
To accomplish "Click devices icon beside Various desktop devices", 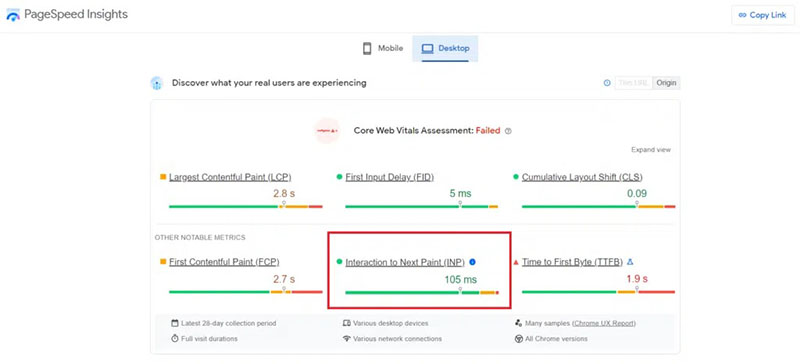I will [347, 323].
